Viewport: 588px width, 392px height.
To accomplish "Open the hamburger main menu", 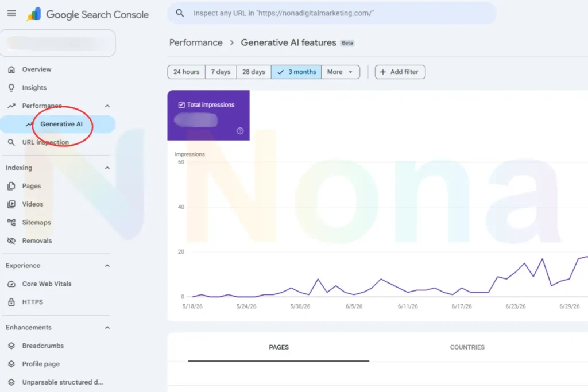I will click(11, 14).
